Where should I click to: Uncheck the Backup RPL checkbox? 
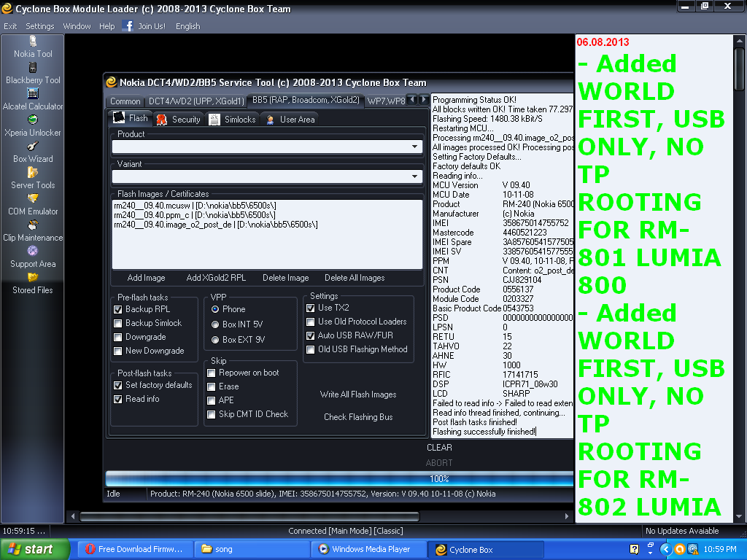coord(118,310)
